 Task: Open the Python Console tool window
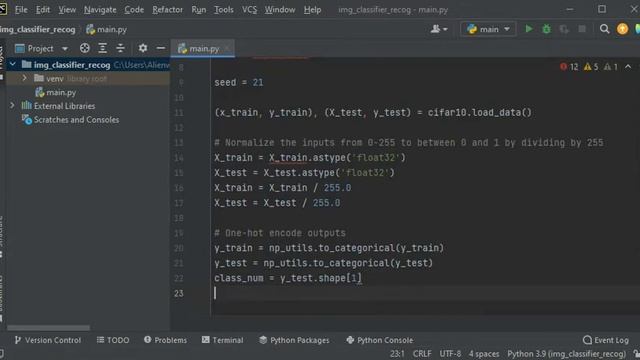[x=380, y=340]
